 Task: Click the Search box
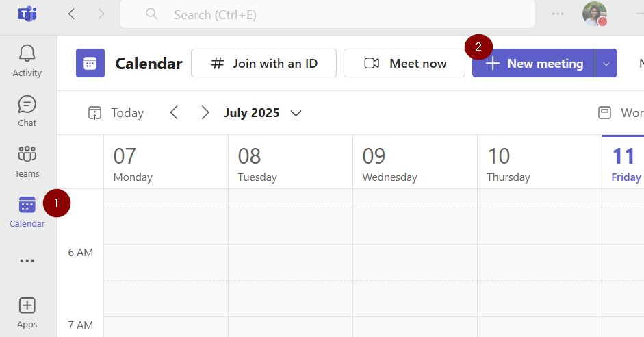327,14
